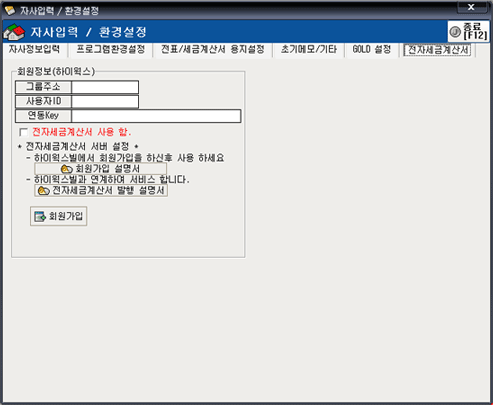
Task: Open the 회원가입 설명서 guide
Action: click(x=100, y=169)
